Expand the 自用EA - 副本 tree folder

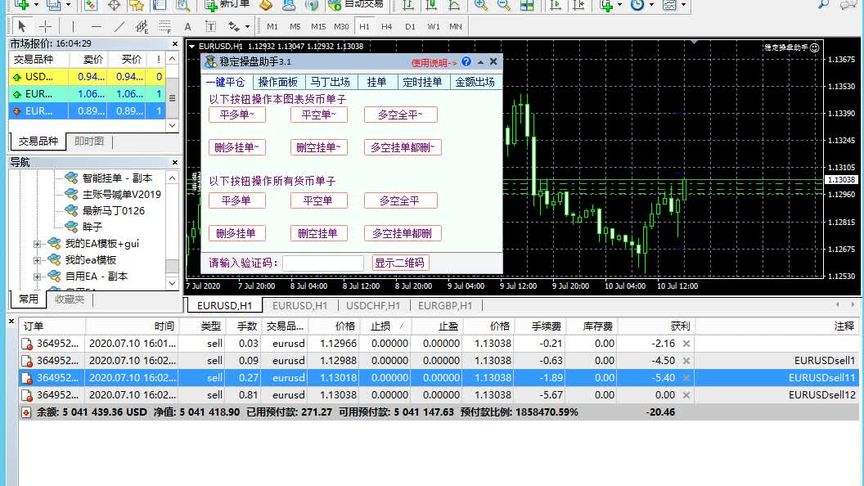click(37, 276)
